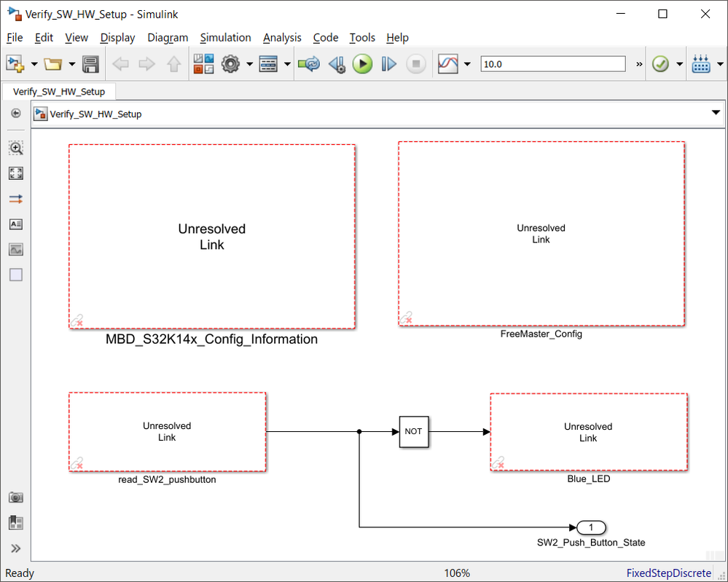
Task: Go forward with the right arrow
Action: (x=147, y=64)
